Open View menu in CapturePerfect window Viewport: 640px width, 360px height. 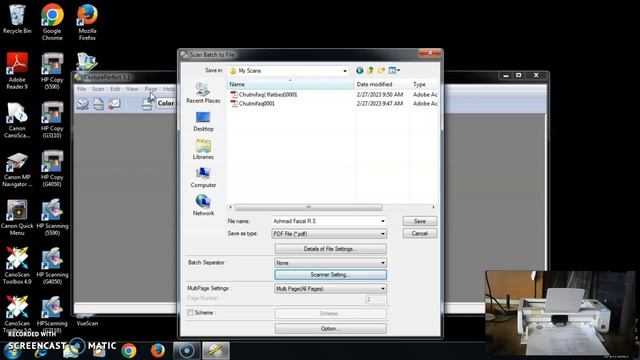tap(132, 89)
